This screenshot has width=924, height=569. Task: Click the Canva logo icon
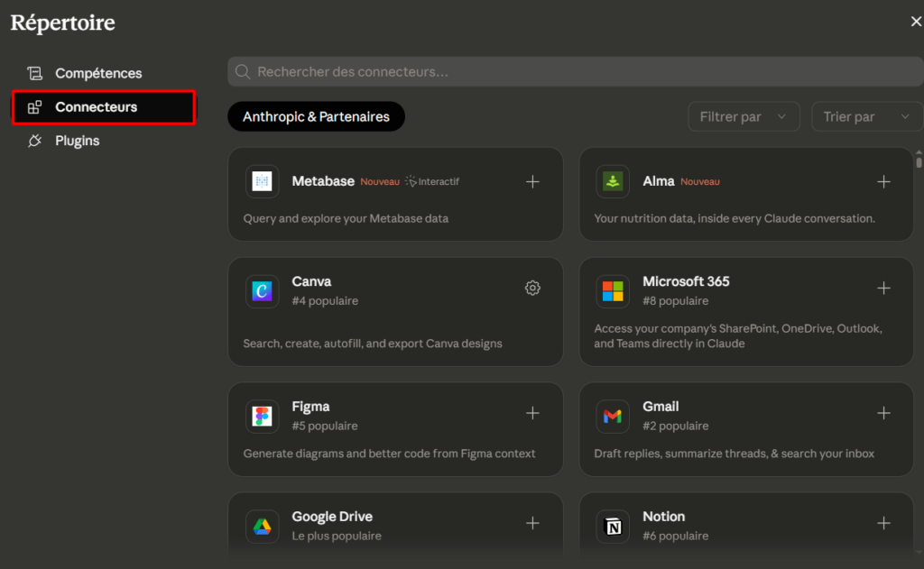point(263,291)
